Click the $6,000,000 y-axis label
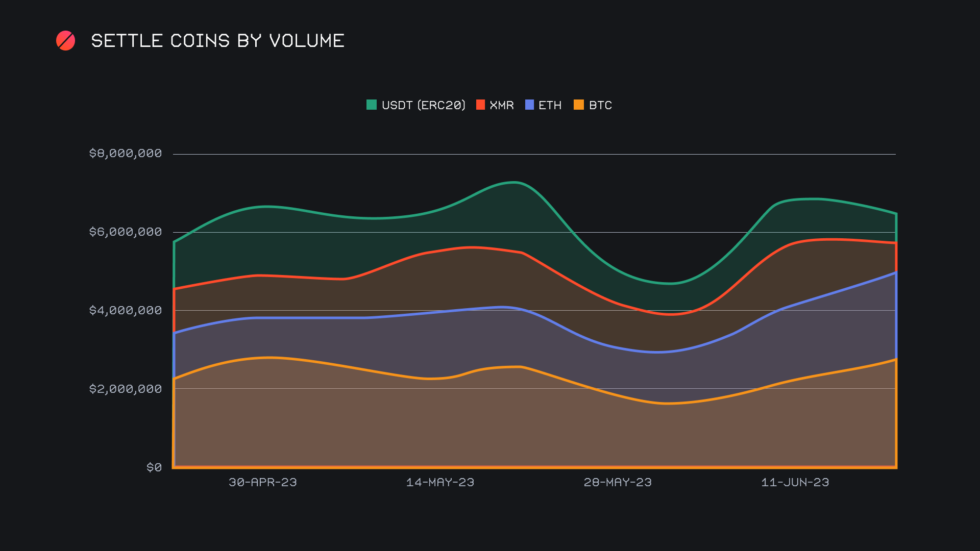Viewport: 980px width, 551px height. [x=126, y=232]
